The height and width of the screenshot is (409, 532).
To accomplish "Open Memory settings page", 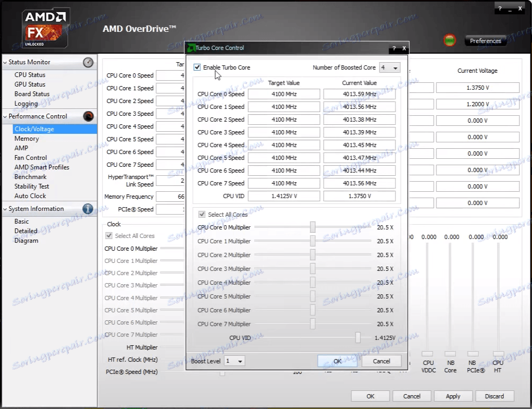I will 27,138.
